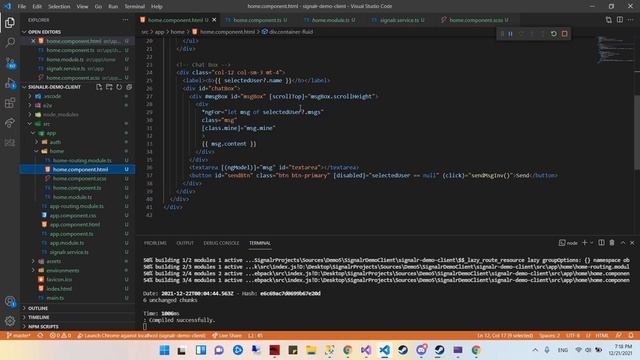
Task: Maximize the terminal panel with caret icon
Action: 623,243
